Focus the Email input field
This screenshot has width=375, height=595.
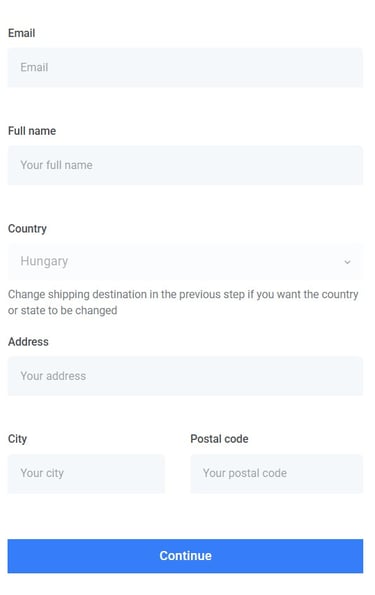click(x=185, y=68)
